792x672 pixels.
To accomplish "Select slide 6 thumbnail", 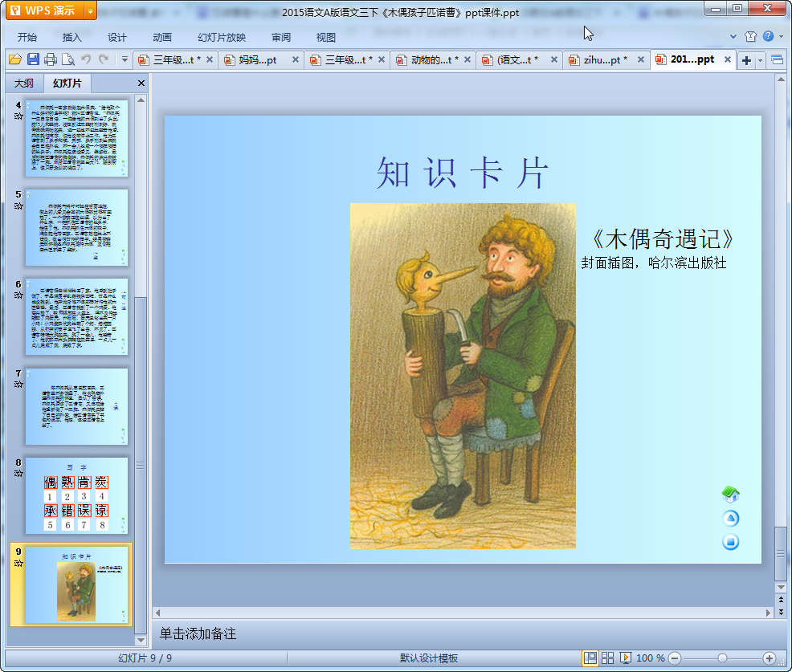I will 77,316.
